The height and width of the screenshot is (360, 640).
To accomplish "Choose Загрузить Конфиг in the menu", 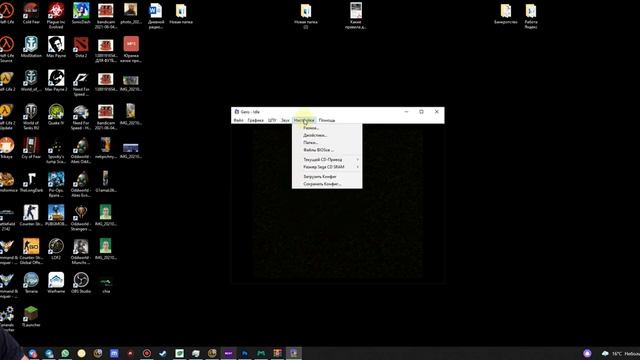I will 327,177.
